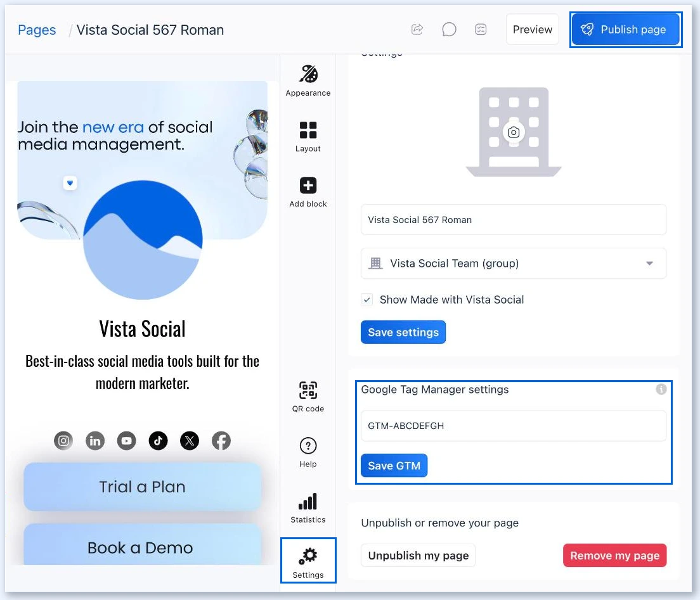This screenshot has height=600, width=700.
Task: Open the Layout panel
Action: (308, 136)
